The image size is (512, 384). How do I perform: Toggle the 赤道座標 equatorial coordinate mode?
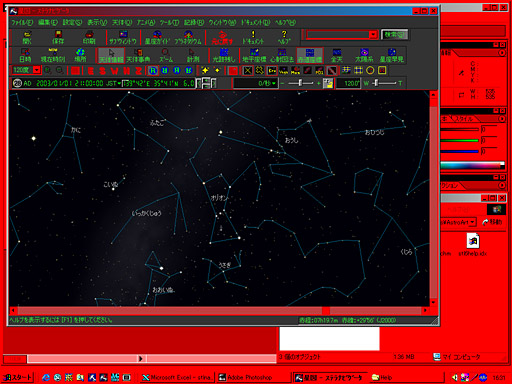(310, 55)
